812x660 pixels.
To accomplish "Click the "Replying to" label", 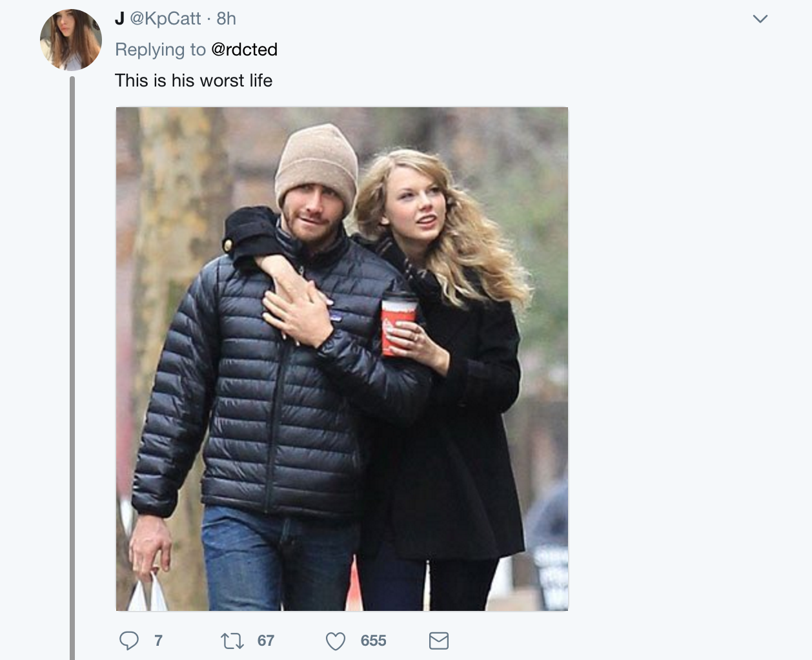I will (x=160, y=50).
